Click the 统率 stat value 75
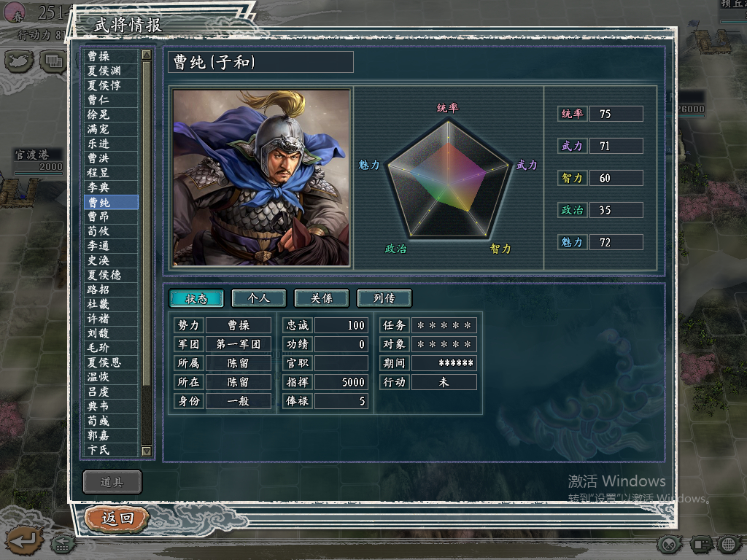The height and width of the screenshot is (560, 747). (x=616, y=114)
